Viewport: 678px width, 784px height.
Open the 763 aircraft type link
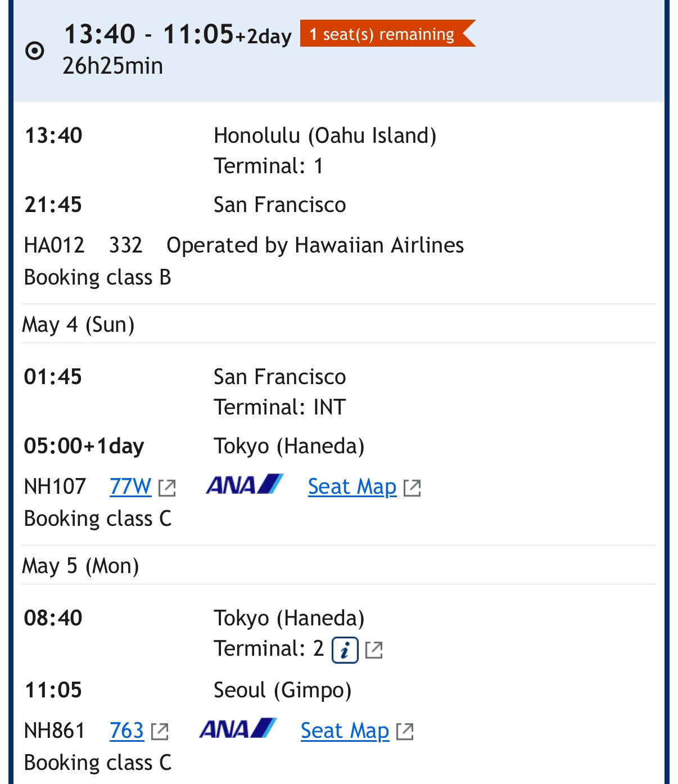(126, 731)
